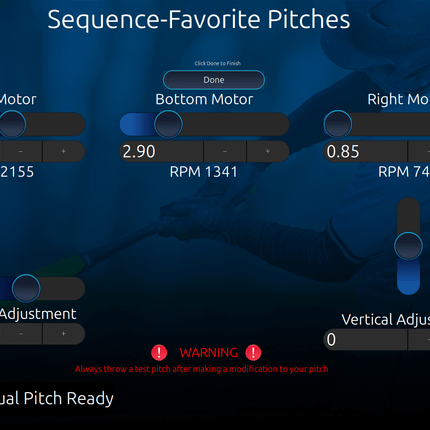Screen dimensions: 430x430
Task: Click the horizontal adjustment slider knob
Action: click(26, 288)
